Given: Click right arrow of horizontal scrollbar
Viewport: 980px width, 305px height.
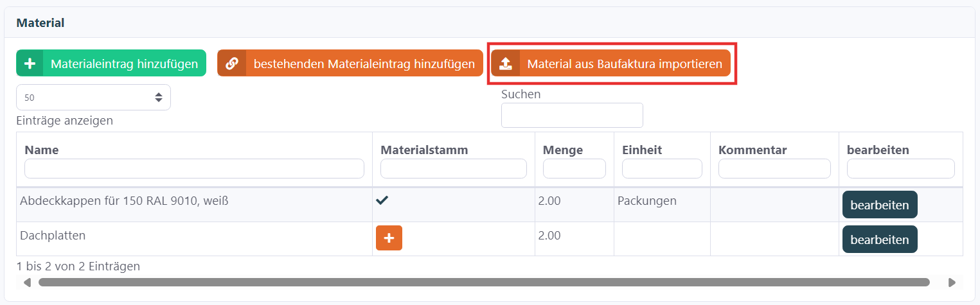Looking at the screenshot, I should point(952,282).
